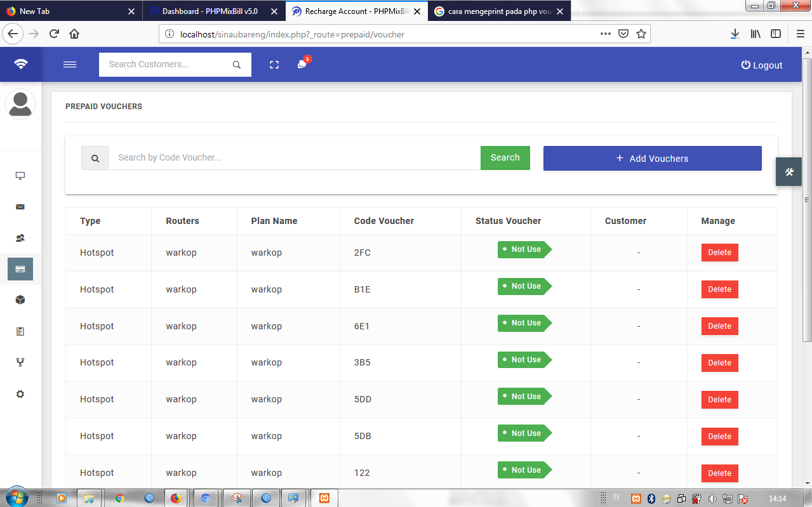Image resolution: width=812 pixels, height=507 pixels.
Task: Go back to previous page
Action: pyautogui.click(x=14, y=34)
